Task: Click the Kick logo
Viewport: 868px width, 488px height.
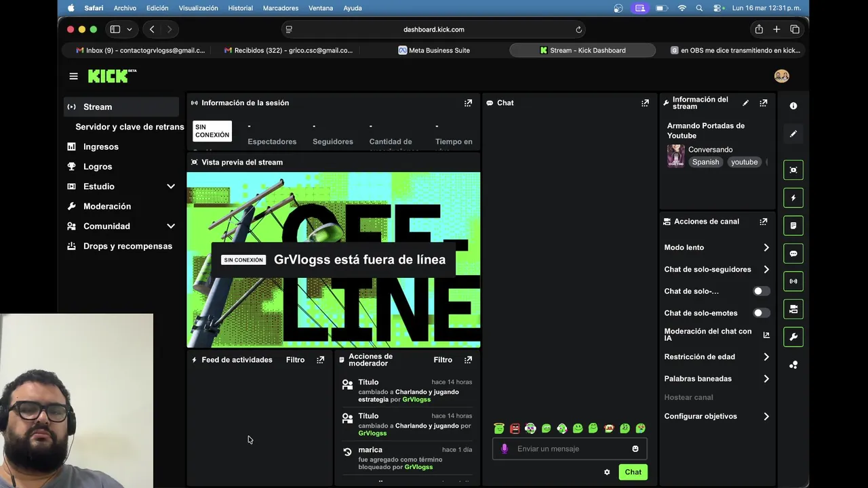Action: (x=112, y=76)
